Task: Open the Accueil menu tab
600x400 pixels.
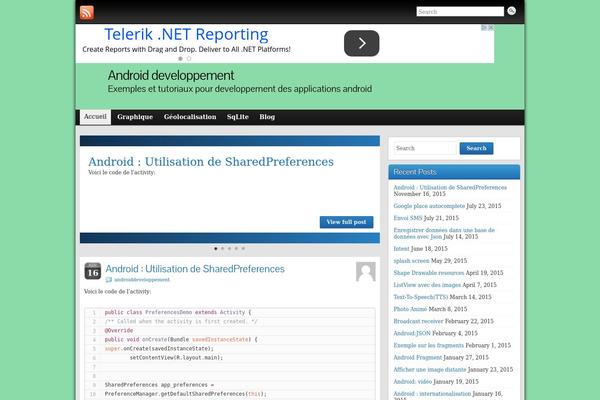Action: point(95,117)
